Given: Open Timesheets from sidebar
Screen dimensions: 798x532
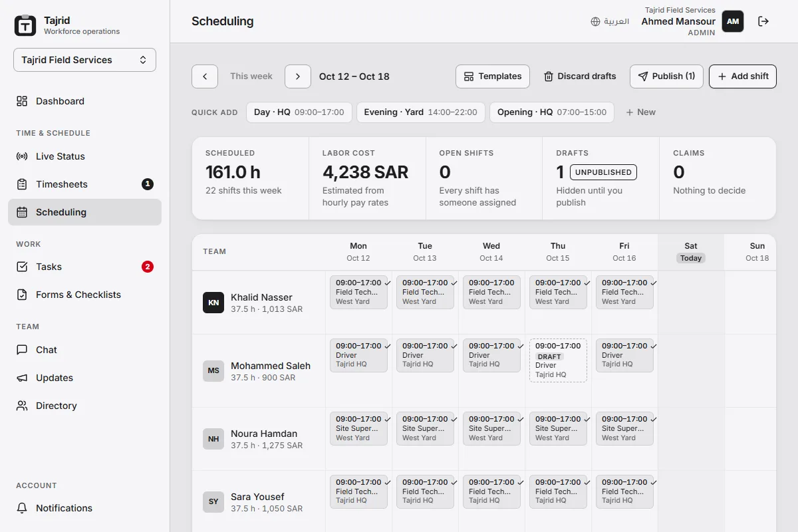Looking at the screenshot, I should click(84, 184).
